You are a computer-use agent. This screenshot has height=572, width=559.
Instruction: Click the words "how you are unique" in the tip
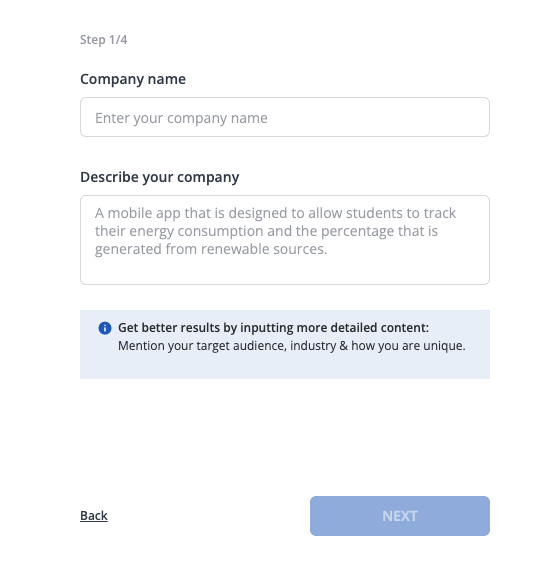point(408,345)
